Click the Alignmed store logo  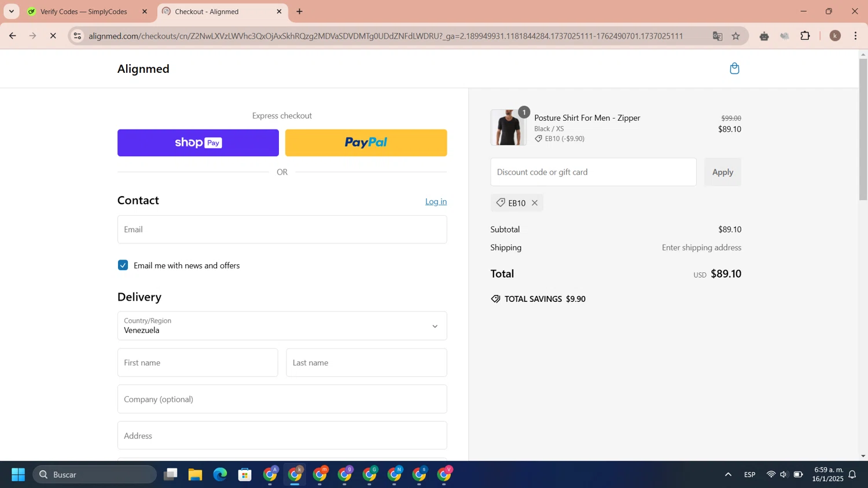click(144, 69)
